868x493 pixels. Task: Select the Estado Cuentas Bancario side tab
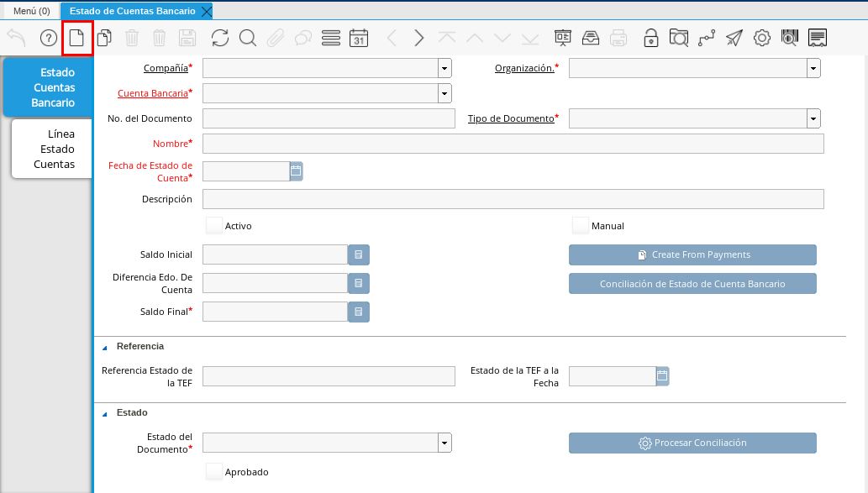(x=47, y=87)
